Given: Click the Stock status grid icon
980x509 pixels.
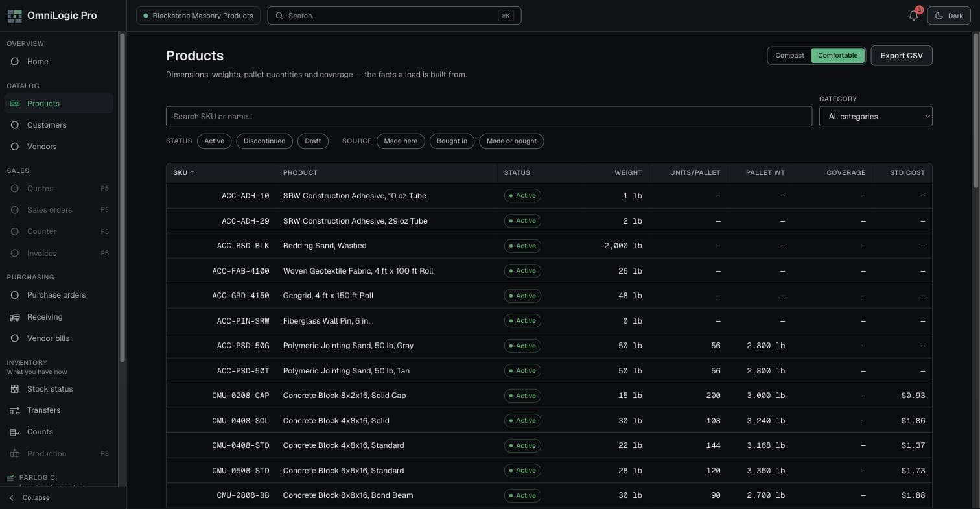Looking at the screenshot, I should point(15,389).
